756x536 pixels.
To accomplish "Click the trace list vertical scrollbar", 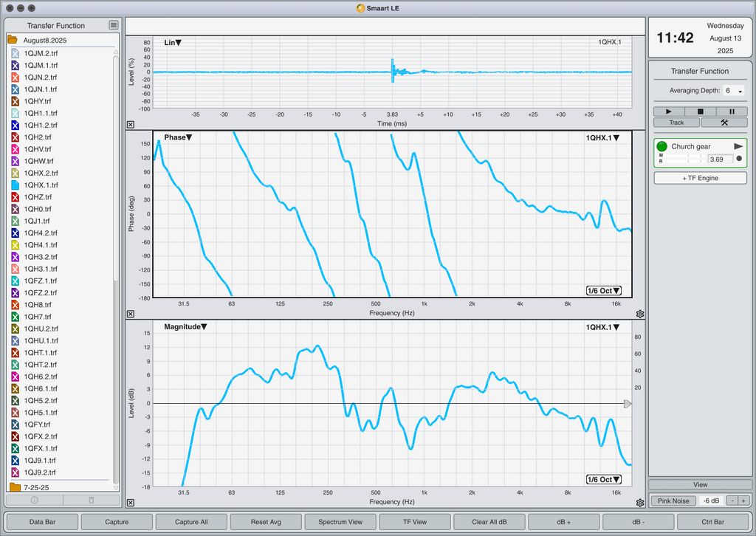I will click(116, 169).
